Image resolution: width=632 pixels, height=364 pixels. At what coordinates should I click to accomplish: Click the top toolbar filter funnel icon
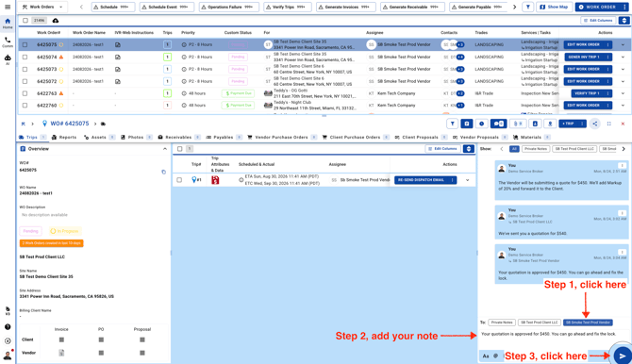(528, 7)
